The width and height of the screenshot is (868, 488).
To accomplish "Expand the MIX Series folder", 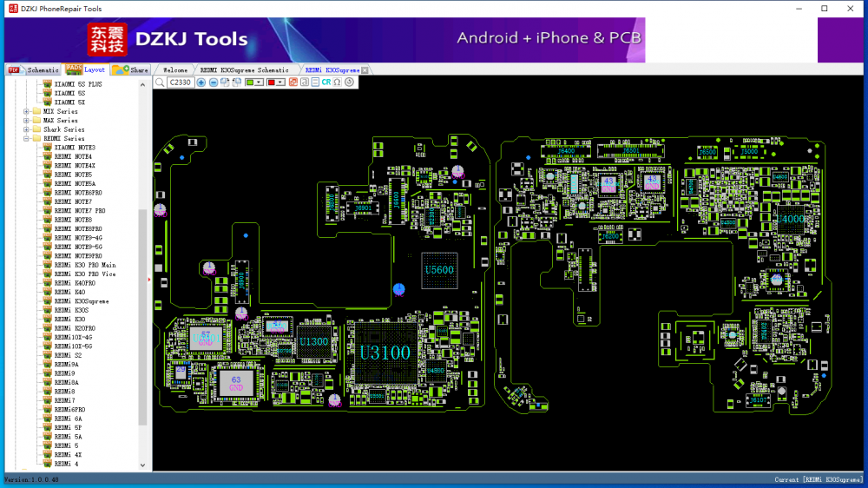I will [26, 111].
